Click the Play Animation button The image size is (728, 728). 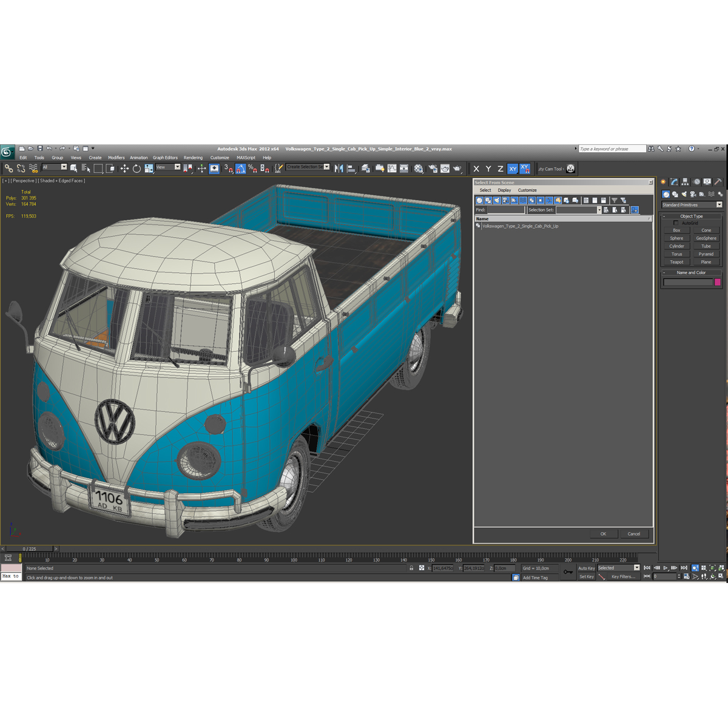665,568
